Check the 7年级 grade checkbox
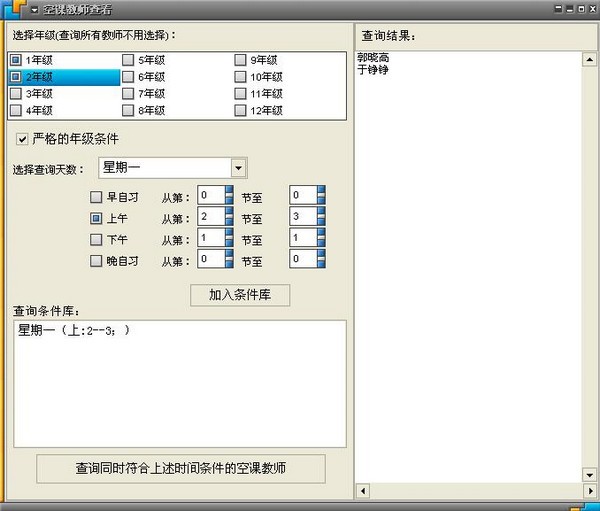 coord(128,93)
